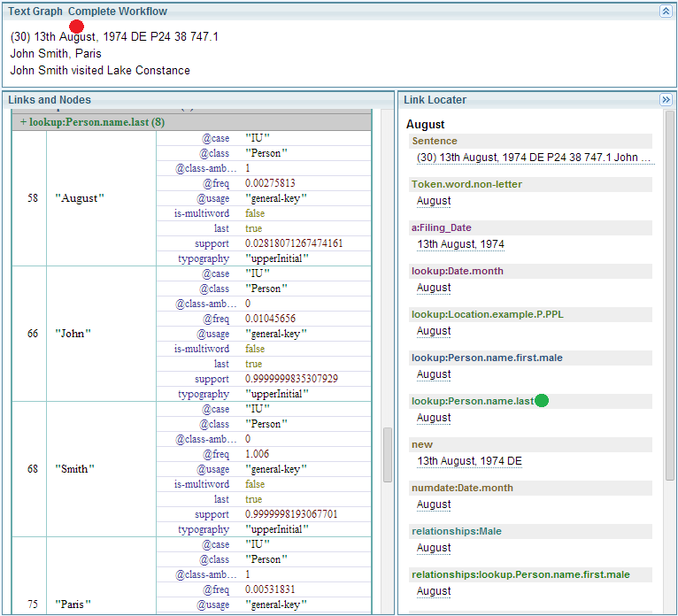678x616 pixels.
Task: Click the "Paris" node in row 75
Action: click(74, 604)
